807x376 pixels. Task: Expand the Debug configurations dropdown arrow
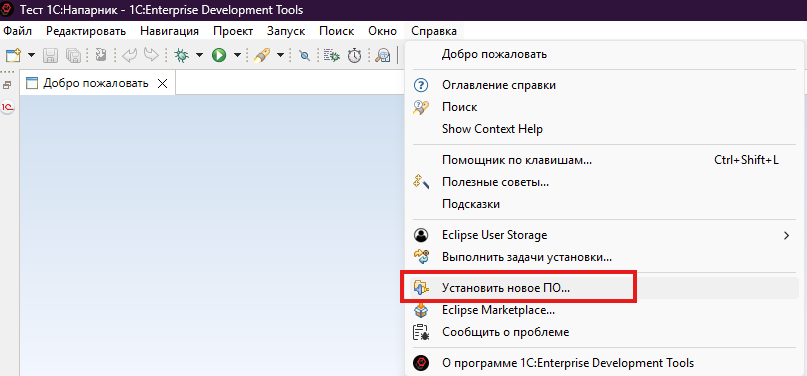(x=199, y=55)
